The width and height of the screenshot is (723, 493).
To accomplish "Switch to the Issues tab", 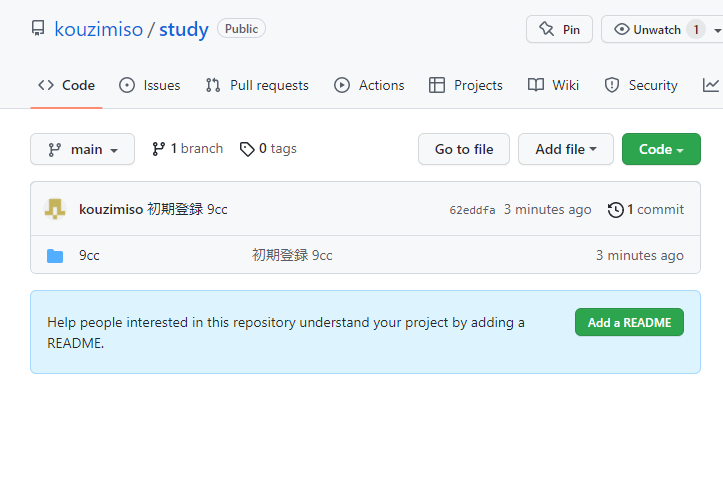I will coord(150,85).
